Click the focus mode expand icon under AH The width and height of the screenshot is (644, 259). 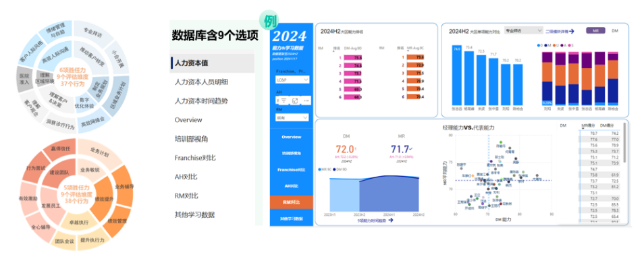pos(295,100)
